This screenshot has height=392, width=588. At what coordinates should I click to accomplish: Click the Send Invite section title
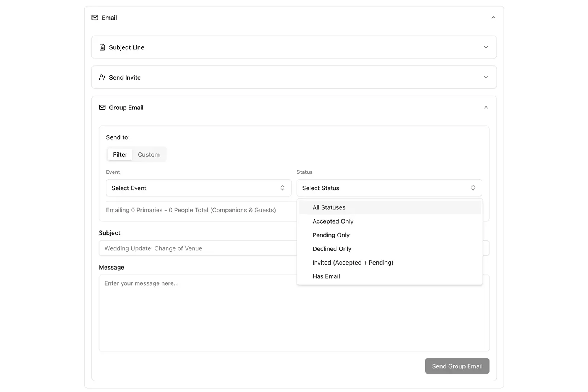(x=125, y=77)
